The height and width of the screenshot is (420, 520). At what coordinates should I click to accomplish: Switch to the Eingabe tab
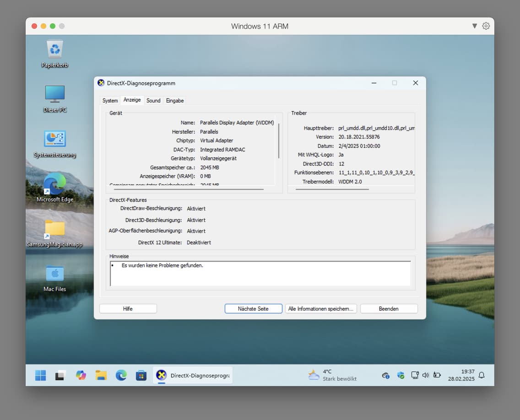(x=175, y=101)
